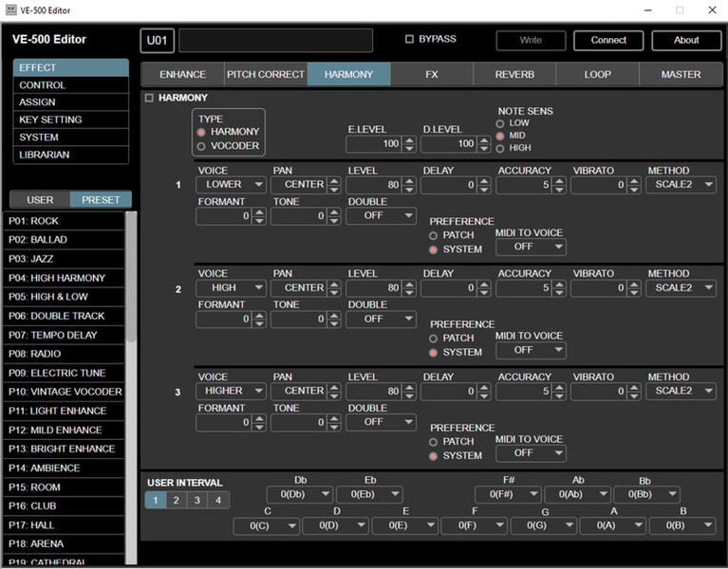
Task: Switch to the FX tab
Action: coord(431,74)
